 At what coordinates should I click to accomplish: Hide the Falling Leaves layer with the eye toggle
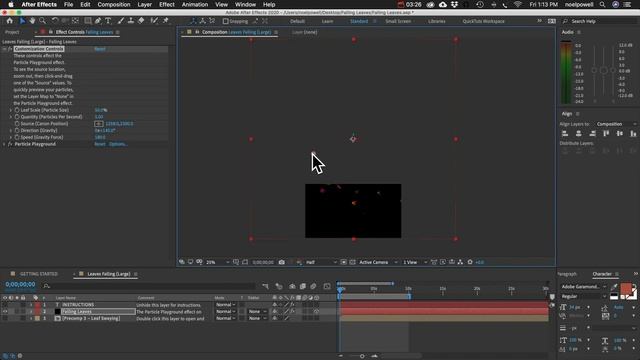coord(5,311)
